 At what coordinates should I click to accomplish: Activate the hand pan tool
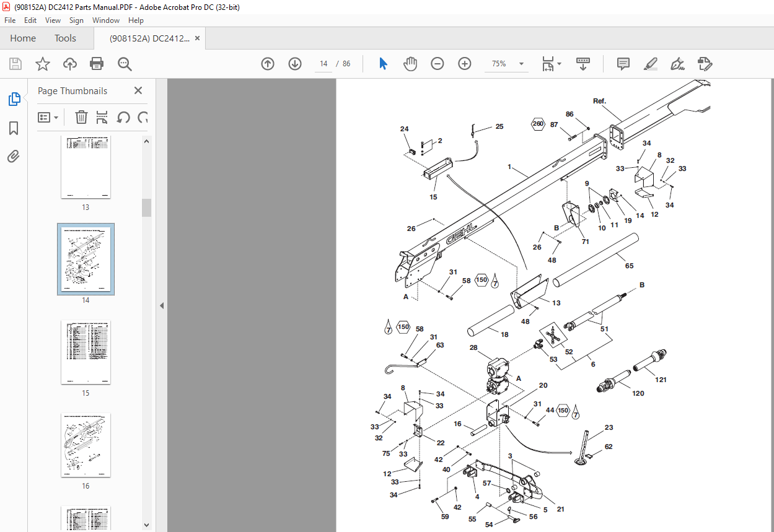[410, 64]
